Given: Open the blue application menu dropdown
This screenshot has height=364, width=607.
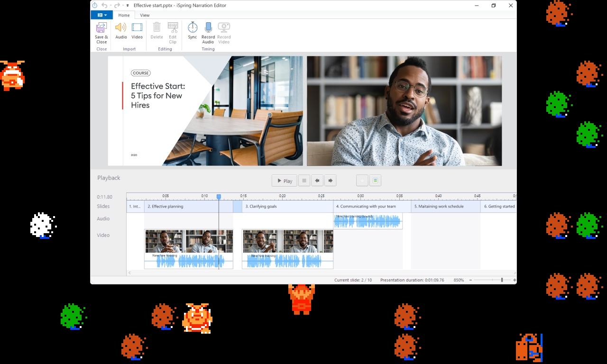Looking at the screenshot, I should click(101, 15).
